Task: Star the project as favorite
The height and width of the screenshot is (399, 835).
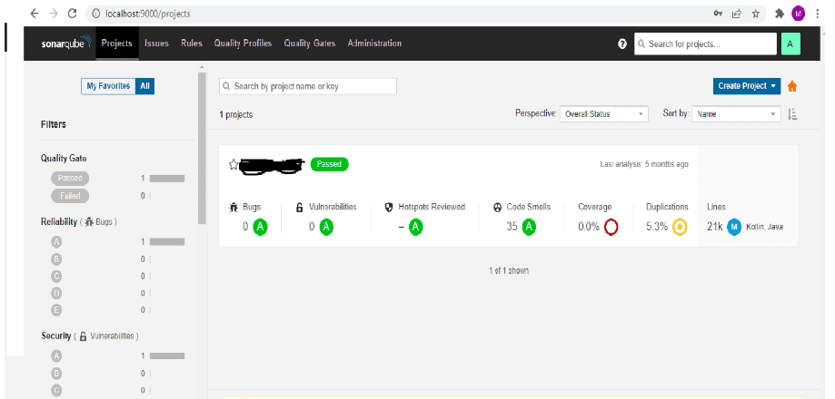Action: tap(233, 164)
